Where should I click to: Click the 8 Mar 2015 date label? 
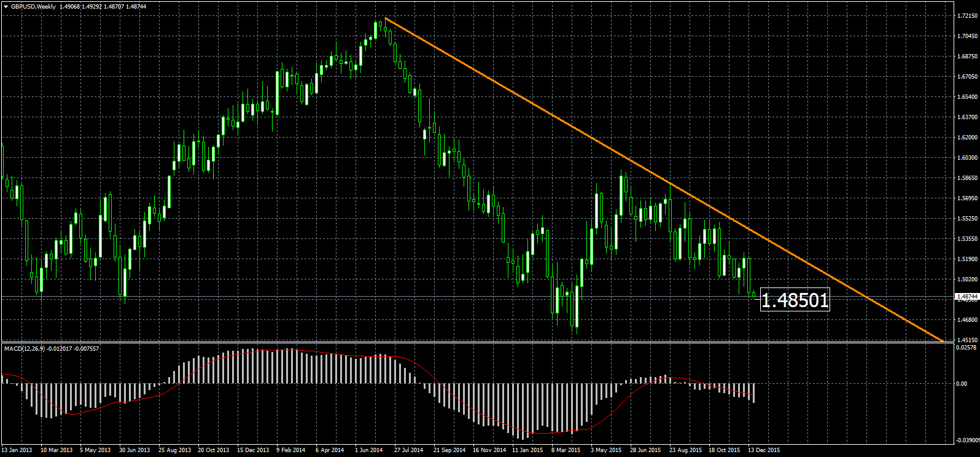point(566,450)
